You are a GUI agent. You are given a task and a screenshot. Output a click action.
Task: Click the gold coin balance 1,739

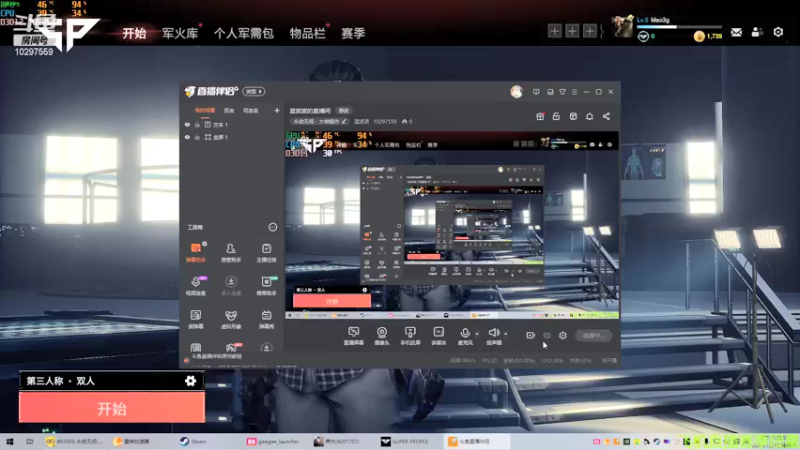tap(708, 36)
